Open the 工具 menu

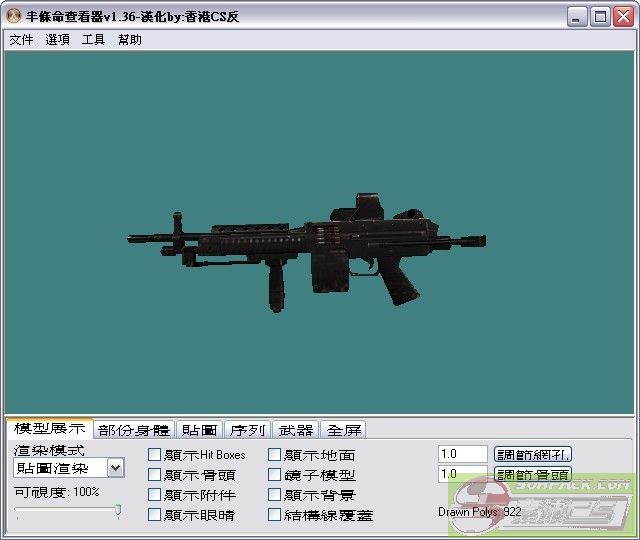[93, 40]
